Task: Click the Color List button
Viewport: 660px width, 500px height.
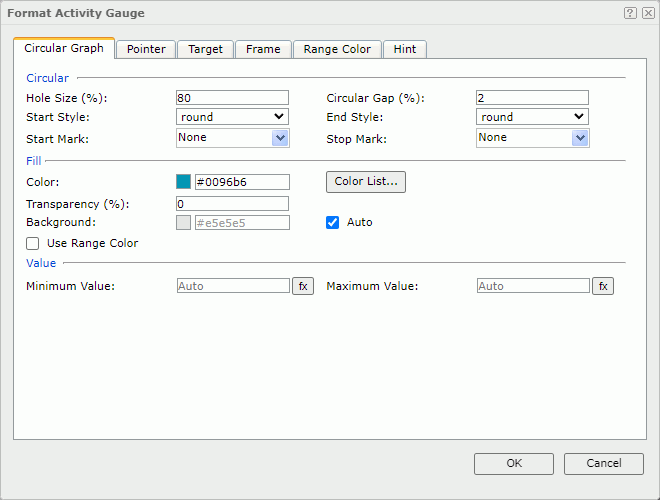Action: click(x=366, y=182)
